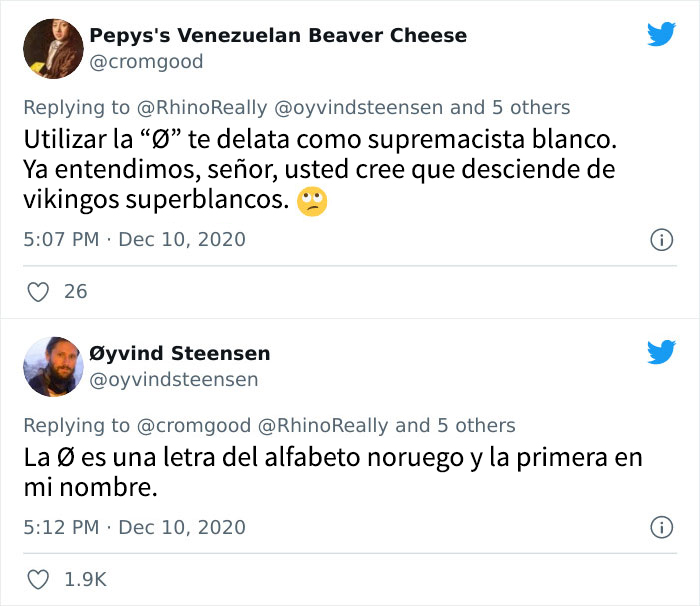Visit the @cromgood handle under first author

[146, 62]
